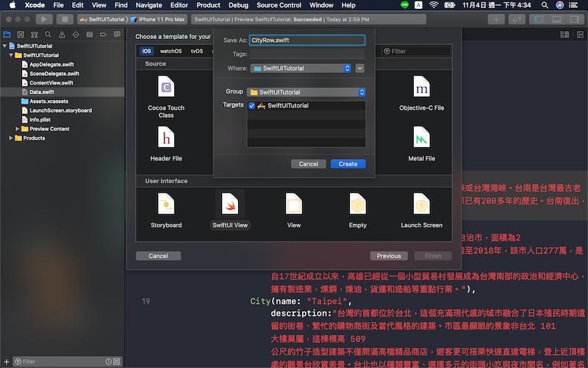Screen dimensions: 588x368
Task: Open the Apple menu
Action: click(12, 5)
